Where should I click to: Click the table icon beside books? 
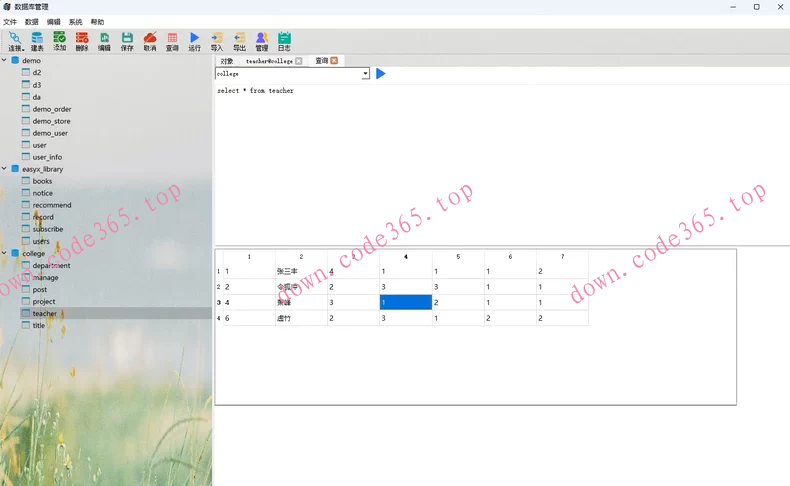[26, 181]
